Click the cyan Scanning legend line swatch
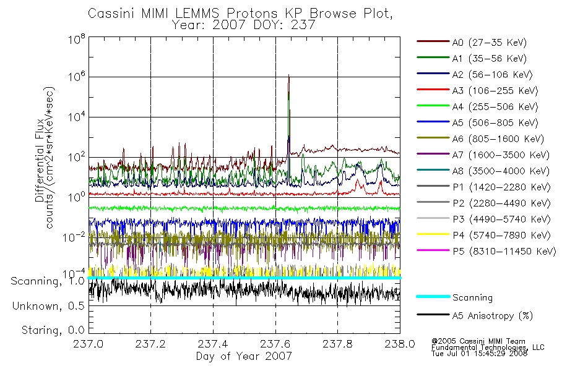The height and width of the screenshot is (371, 588). pos(433,296)
